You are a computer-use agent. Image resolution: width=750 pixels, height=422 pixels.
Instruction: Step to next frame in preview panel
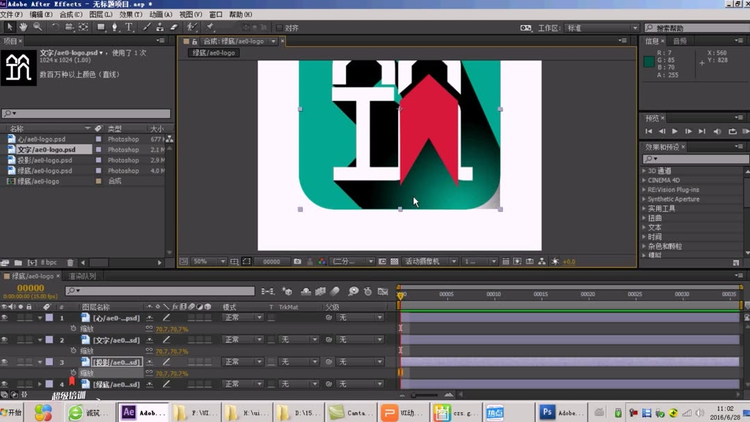coord(688,131)
